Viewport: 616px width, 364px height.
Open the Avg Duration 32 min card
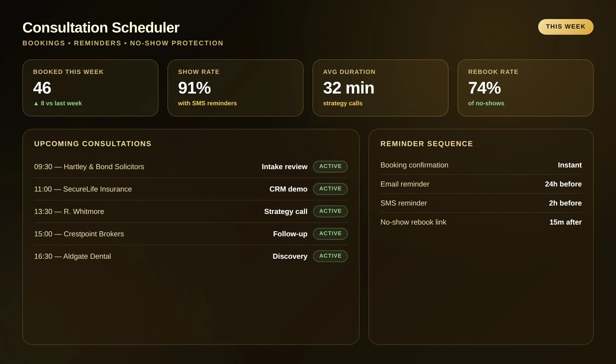point(381,88)
